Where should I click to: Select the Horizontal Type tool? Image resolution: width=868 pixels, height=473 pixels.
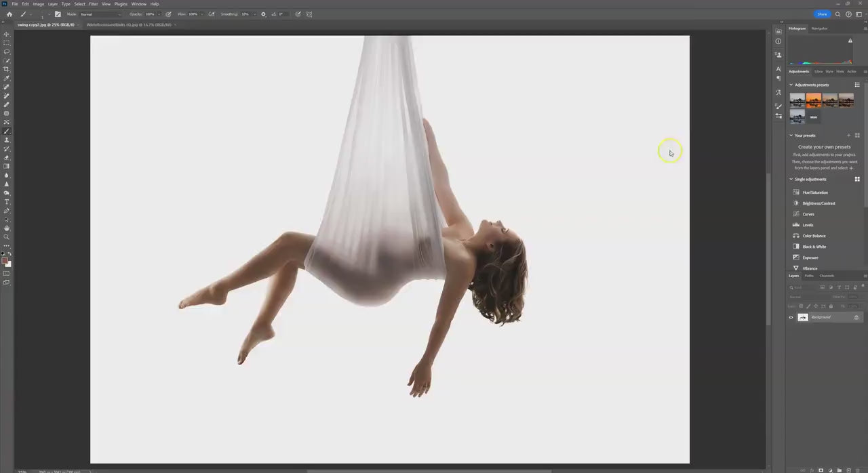[x=7, y=202]
